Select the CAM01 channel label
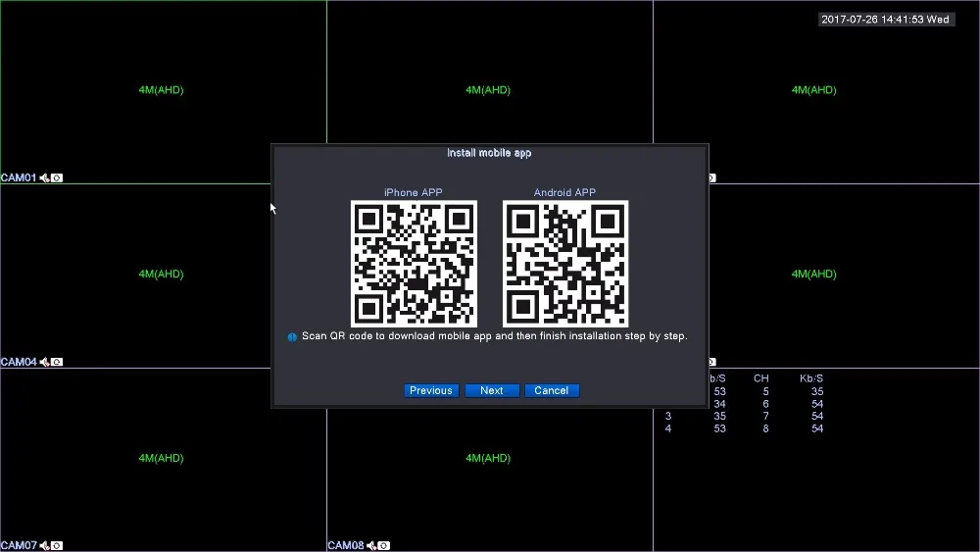Screen dimensions: 980x552 point(19,178)
